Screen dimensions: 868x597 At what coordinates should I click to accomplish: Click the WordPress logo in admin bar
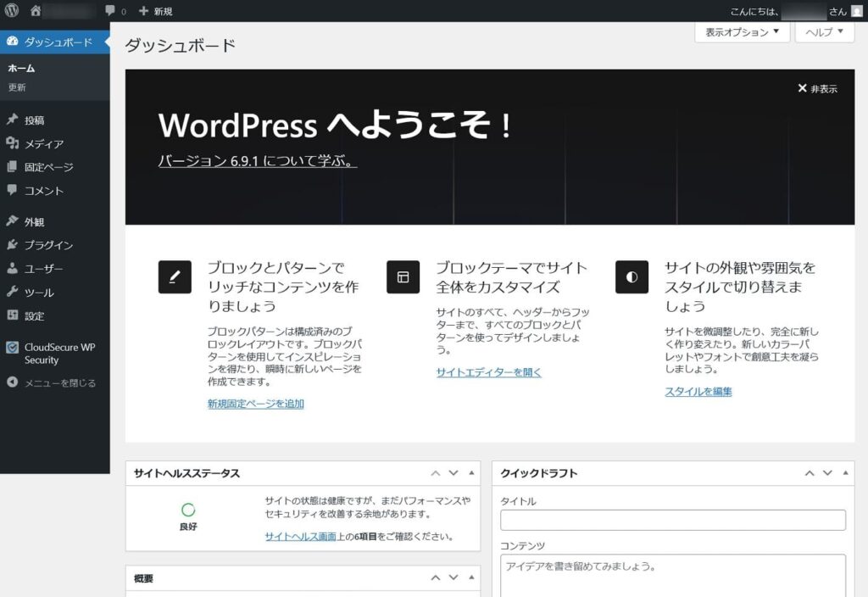pyautogui.click(x=12, y=10)
